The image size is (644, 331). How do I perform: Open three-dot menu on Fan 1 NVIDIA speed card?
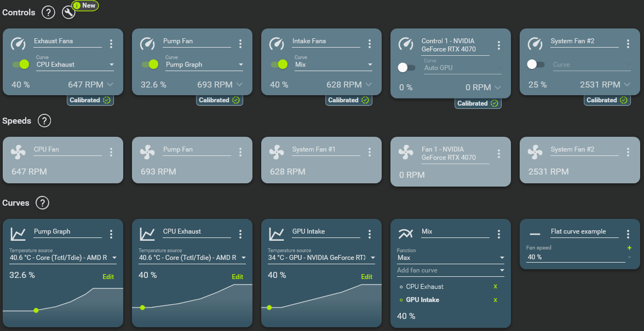pos(499,154)
